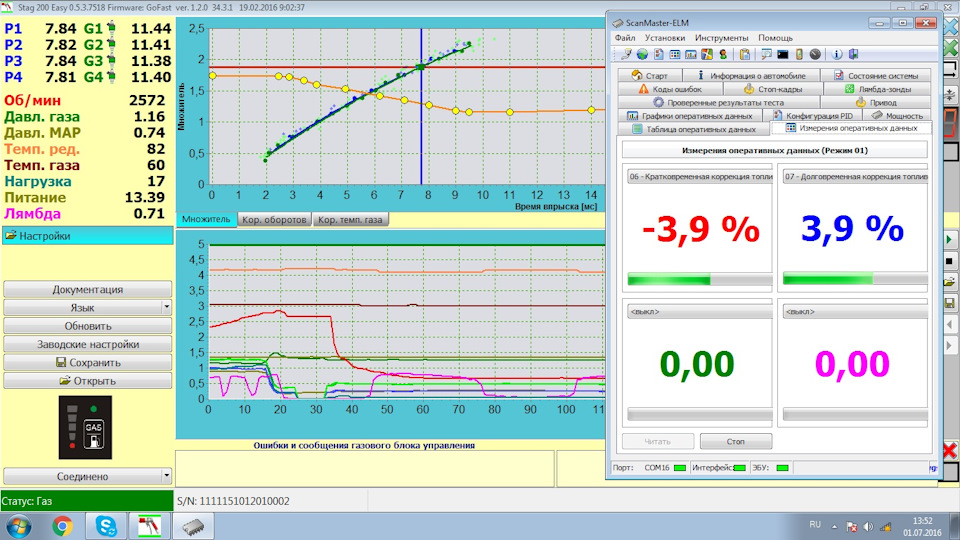Click the Заводские настройки button

tap(88, 344)
